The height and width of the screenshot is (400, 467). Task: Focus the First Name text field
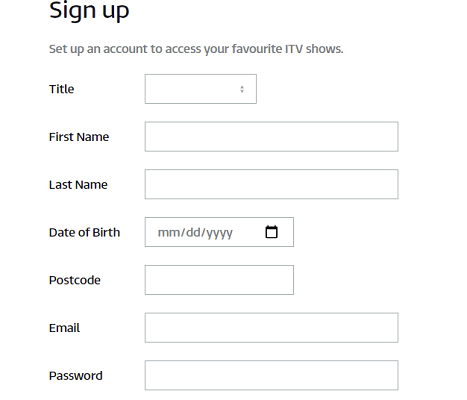pyautogui.click(x=271, y=137)
